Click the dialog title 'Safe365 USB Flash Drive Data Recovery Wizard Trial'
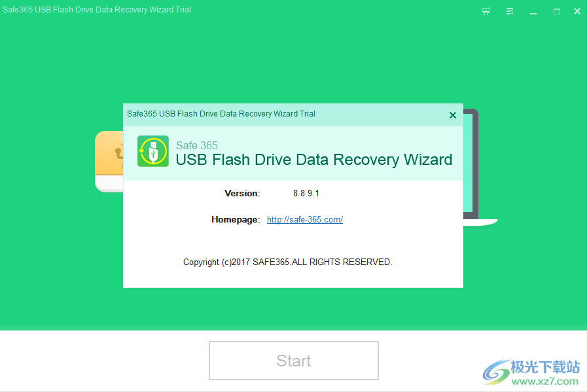 (x=221, y=114)
